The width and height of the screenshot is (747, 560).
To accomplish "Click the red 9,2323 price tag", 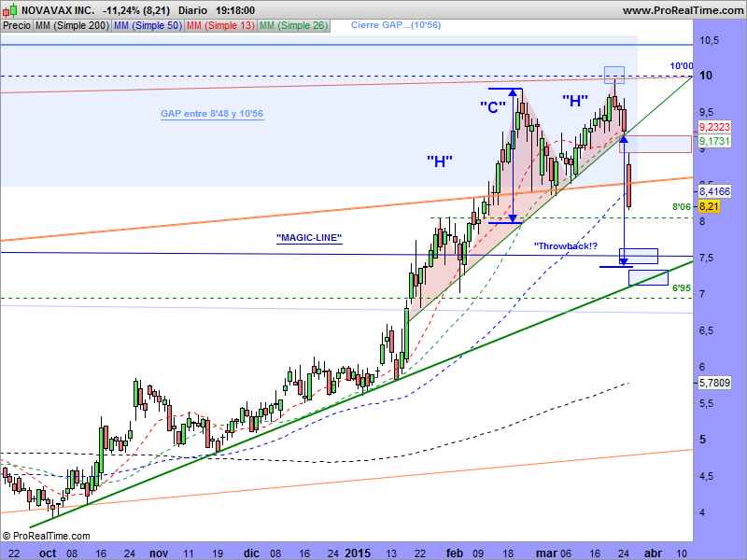I will [714, 127].
